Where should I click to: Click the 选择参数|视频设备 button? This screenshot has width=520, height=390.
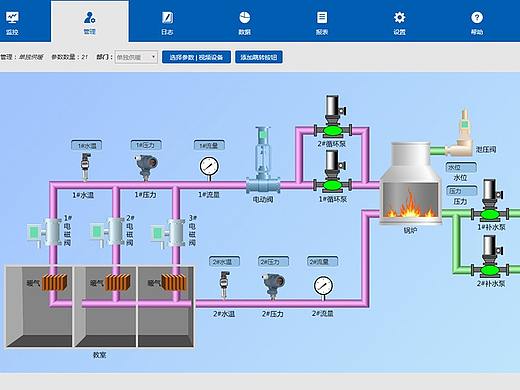point(196,57)
